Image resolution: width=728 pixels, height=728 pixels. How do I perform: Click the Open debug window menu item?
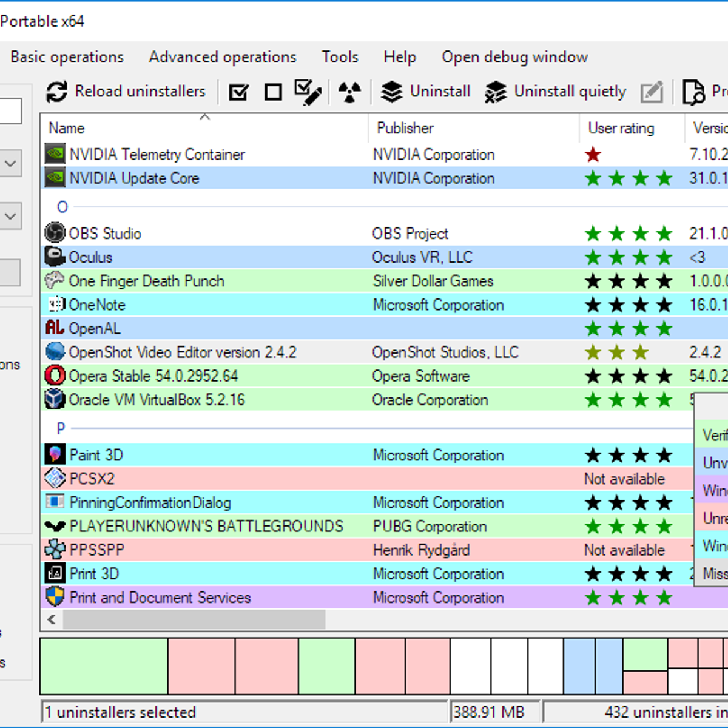[515, 57]
